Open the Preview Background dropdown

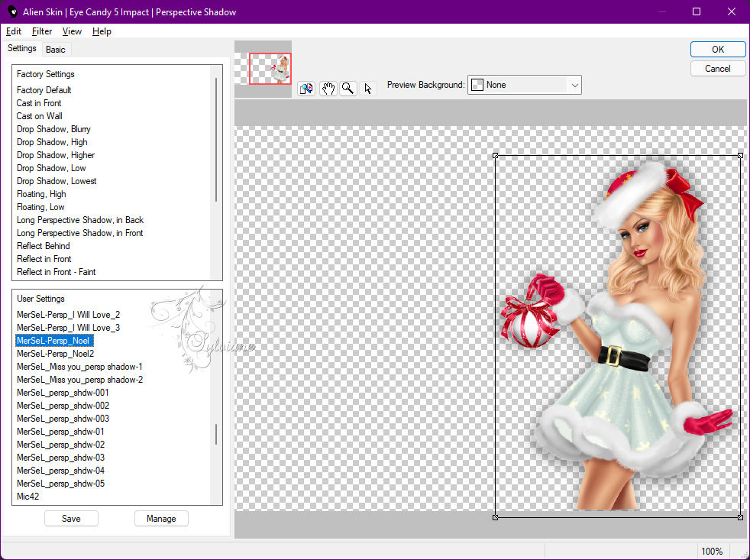tap(524, 85)
